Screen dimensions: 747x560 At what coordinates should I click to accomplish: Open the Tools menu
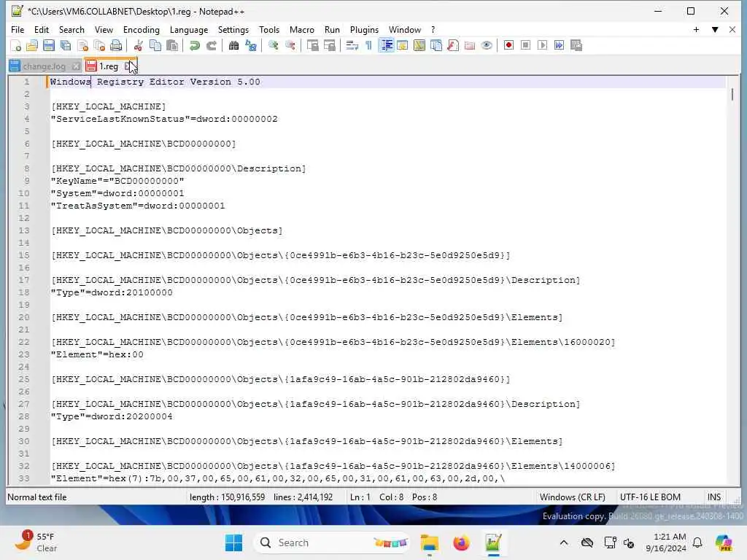click(269, 29)
